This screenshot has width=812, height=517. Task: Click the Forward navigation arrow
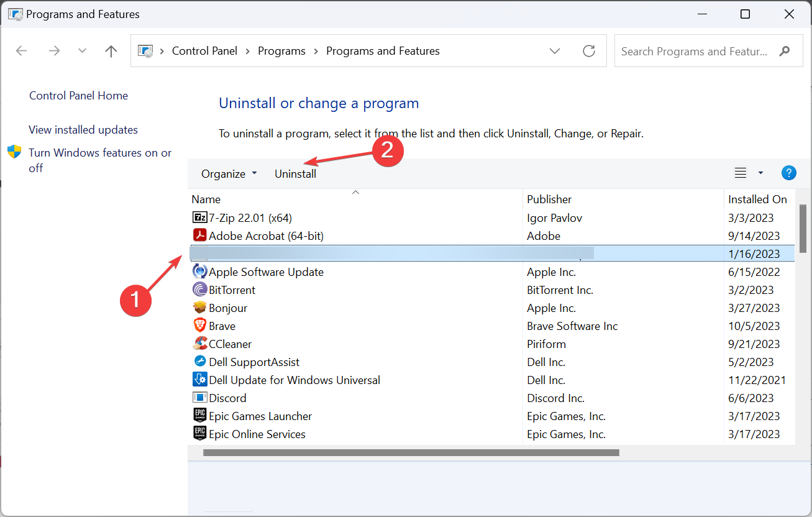54,51
